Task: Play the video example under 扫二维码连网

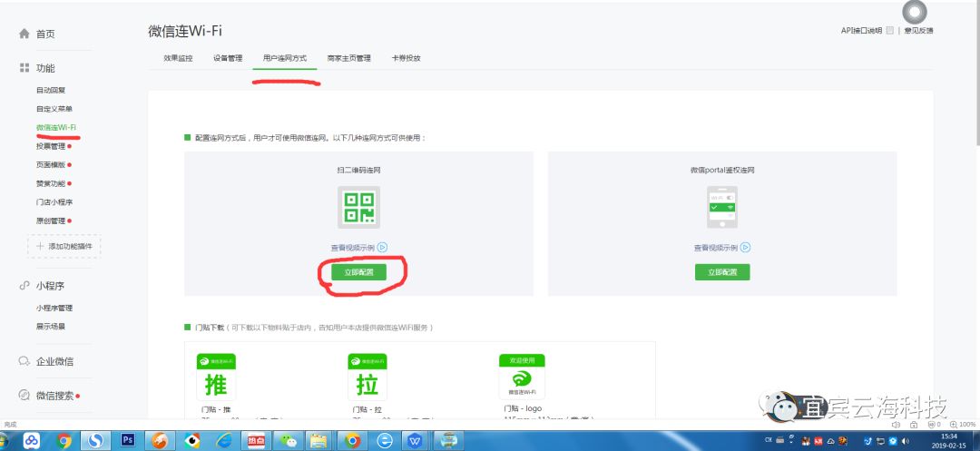Action: point(382,247)
